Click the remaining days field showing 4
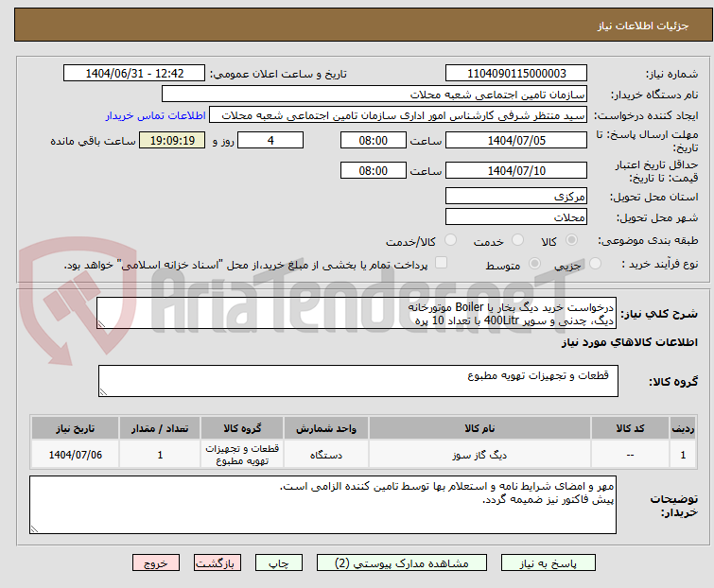 click(x=270, y=140)
